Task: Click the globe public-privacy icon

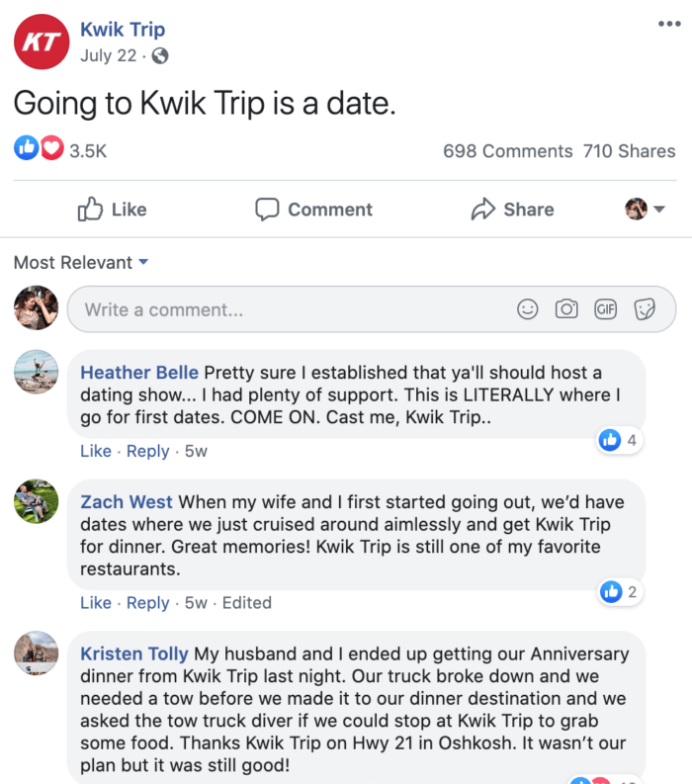Action: pyautogui.click(x=159, y=55)
